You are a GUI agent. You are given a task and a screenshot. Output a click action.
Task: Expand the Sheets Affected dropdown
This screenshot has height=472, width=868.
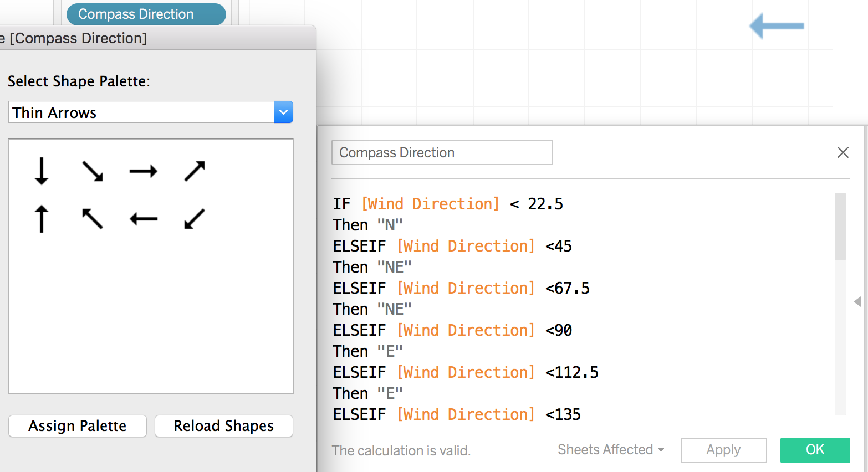(611, 449)
